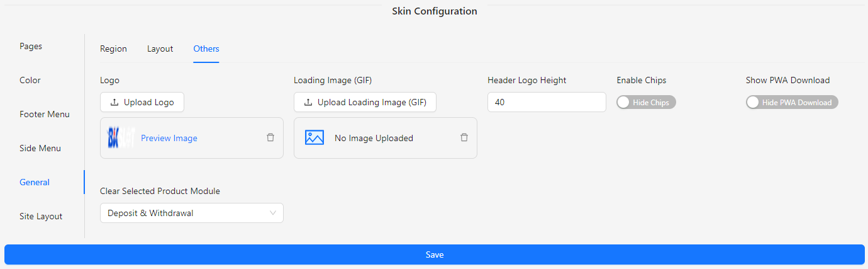Click the picture placeholder icon
868x269 pixels.
click(x=314, y=137)
